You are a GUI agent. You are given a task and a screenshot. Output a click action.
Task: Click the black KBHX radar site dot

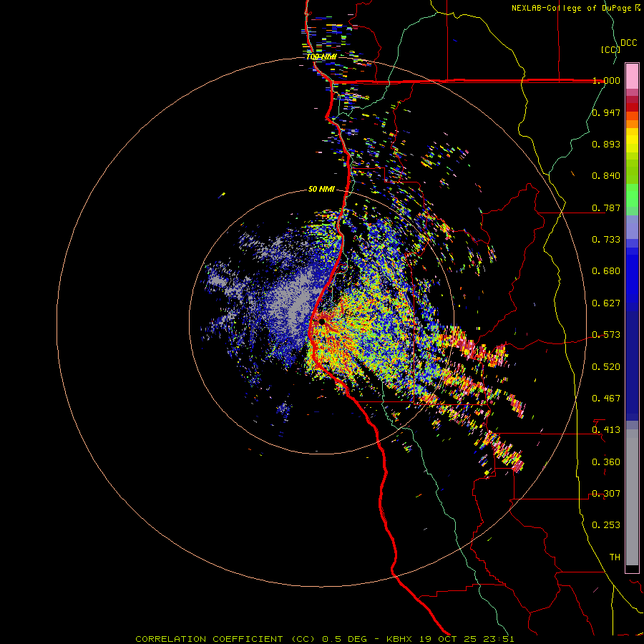tap(322, 321)
